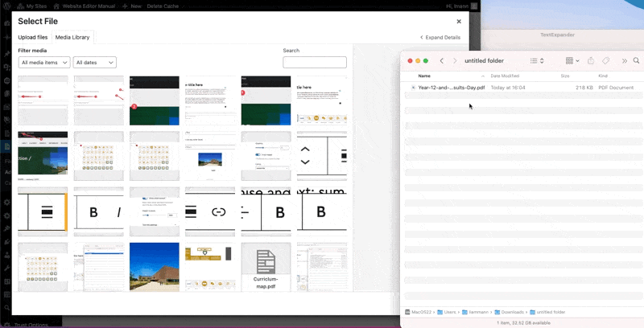644x328 pixels.
Task: Open the Finder share icon
Action: (x=591, y=61)
